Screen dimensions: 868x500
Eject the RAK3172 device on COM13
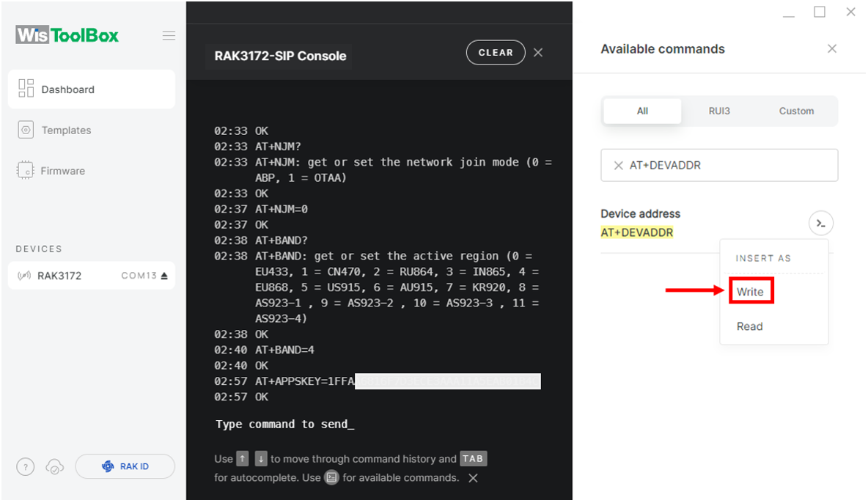coord(164,276)
